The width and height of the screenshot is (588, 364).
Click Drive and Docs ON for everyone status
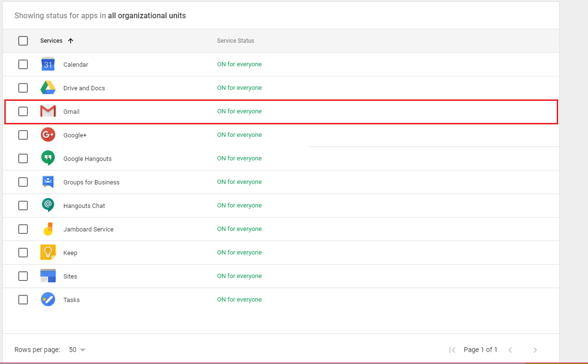pos(239,88)
